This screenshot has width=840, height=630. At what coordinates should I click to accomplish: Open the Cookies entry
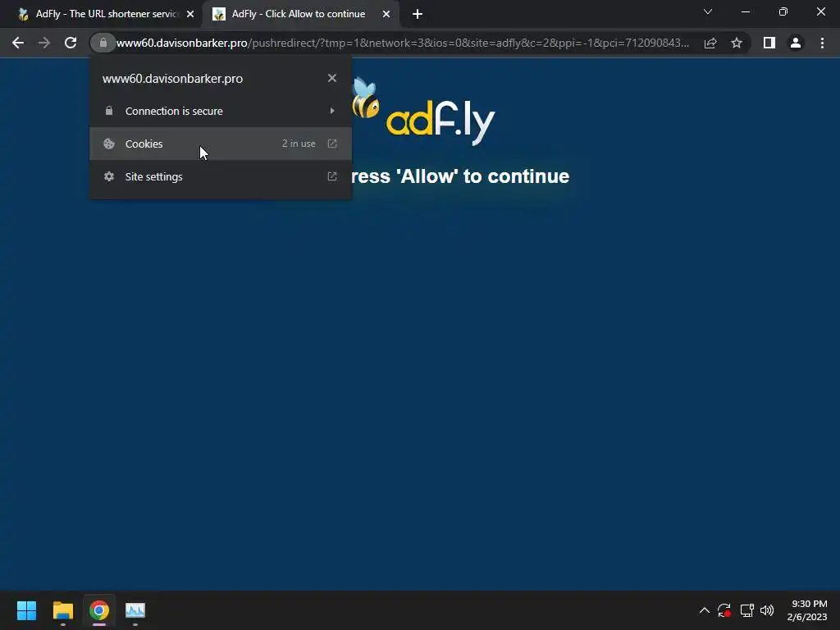click(x=220, y=144)
